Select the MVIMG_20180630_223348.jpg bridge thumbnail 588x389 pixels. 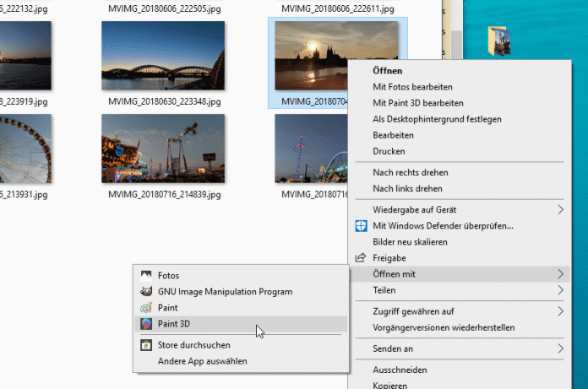(x=163, y=56)
